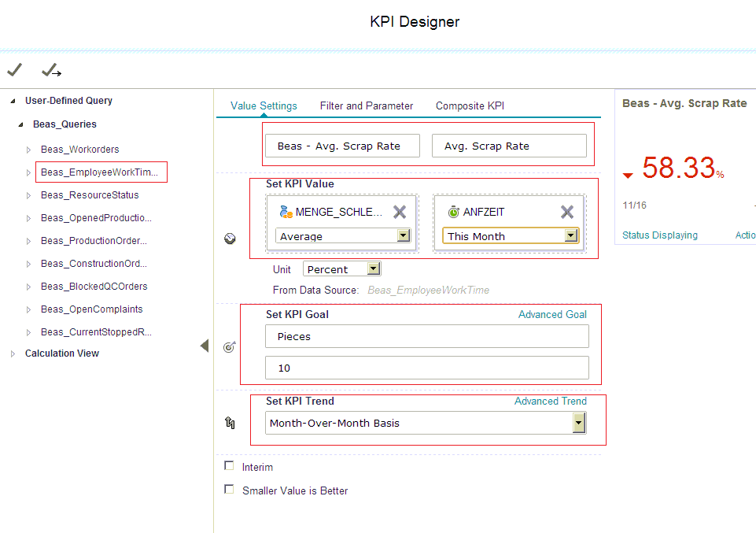Remove the ANFZEIT field using its X icon
The image size is (756, 533).
[568, 211]
